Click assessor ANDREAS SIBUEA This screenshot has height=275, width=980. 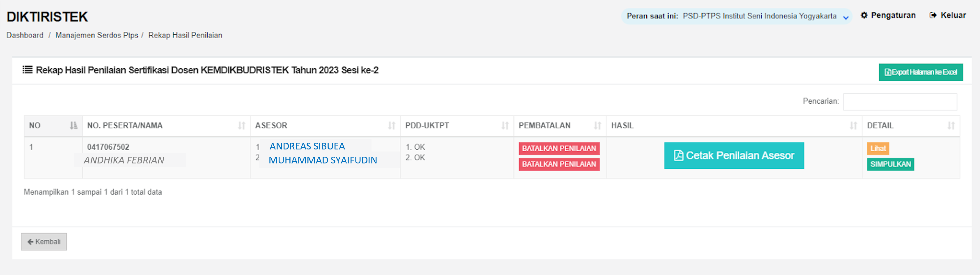pyautogui.click(x=307, y=146)
